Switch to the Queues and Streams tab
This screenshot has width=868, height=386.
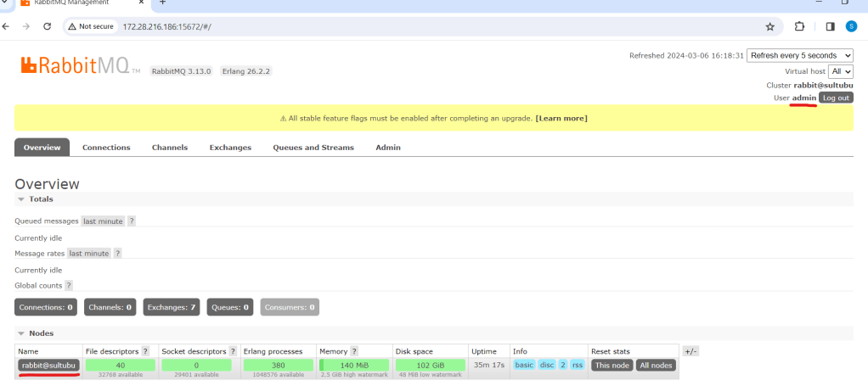(313, 148)
